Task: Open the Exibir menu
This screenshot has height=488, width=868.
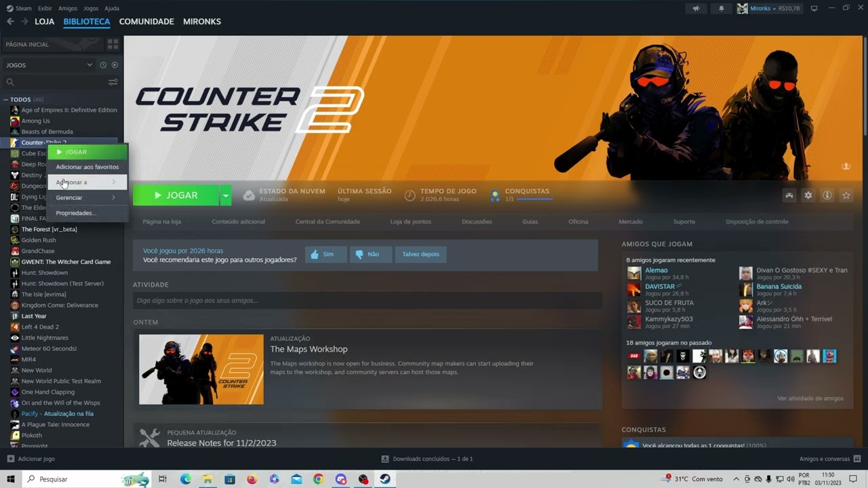Action: coord(45,8)
